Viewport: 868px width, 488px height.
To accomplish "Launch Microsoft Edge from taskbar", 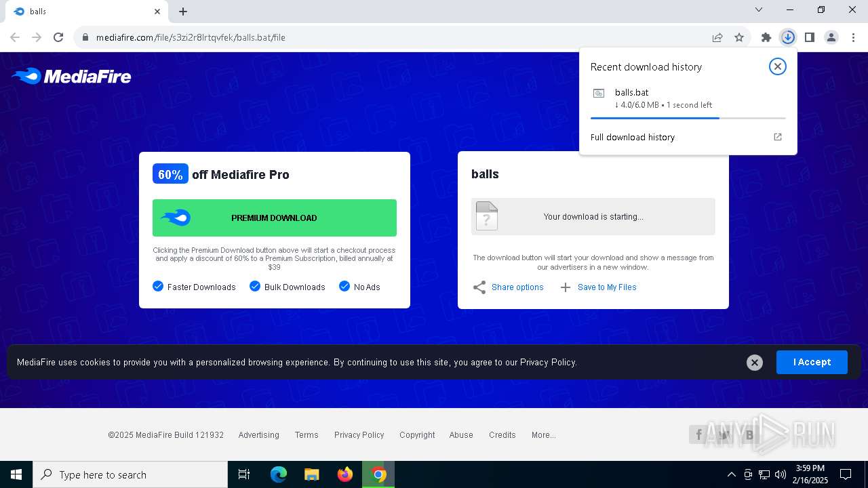I will 279,474.
